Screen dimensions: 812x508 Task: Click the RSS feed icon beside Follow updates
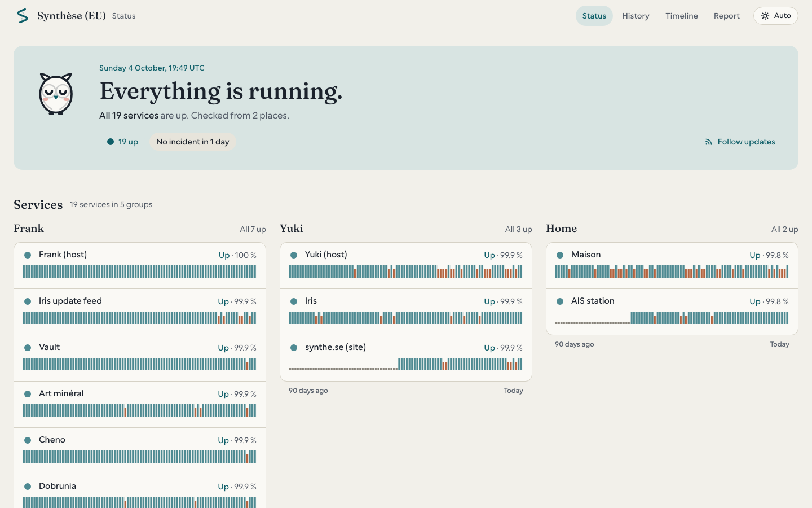point(708,142)
